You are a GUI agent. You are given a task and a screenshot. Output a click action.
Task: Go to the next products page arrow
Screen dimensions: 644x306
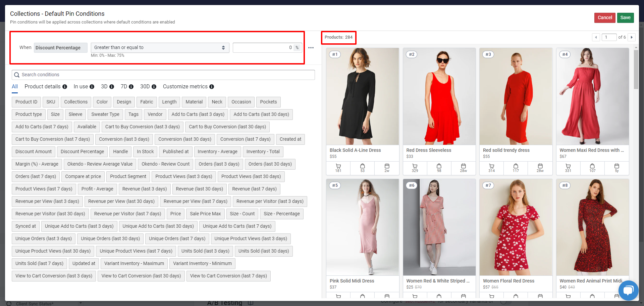[632, 37]
